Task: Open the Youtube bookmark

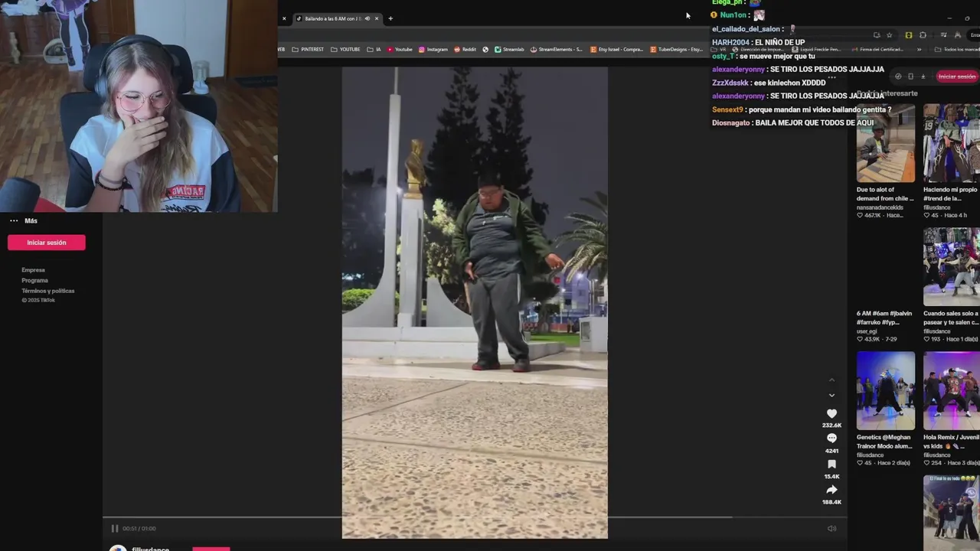Action: [x=400, y=49]
